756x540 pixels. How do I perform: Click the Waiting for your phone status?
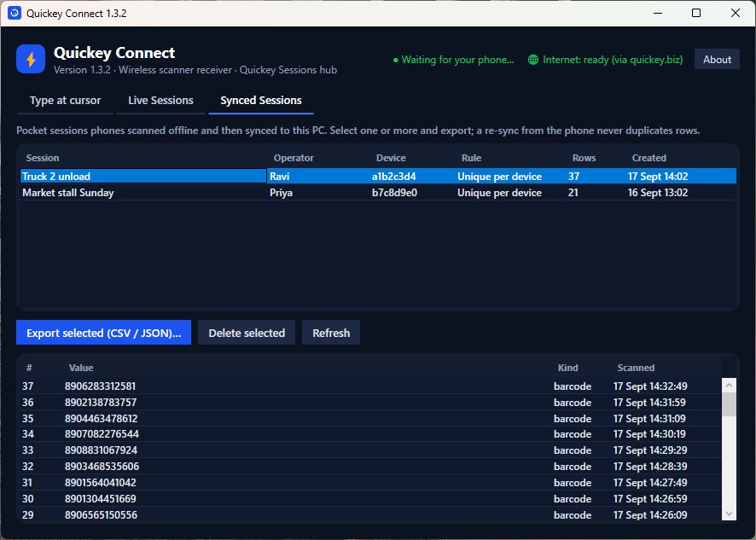[454, 60]
